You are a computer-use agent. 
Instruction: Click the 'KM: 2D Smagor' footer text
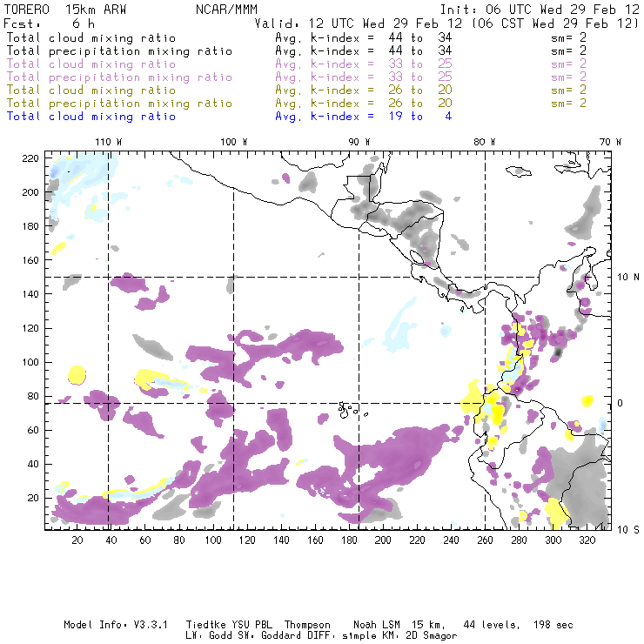tap(419, 636)
